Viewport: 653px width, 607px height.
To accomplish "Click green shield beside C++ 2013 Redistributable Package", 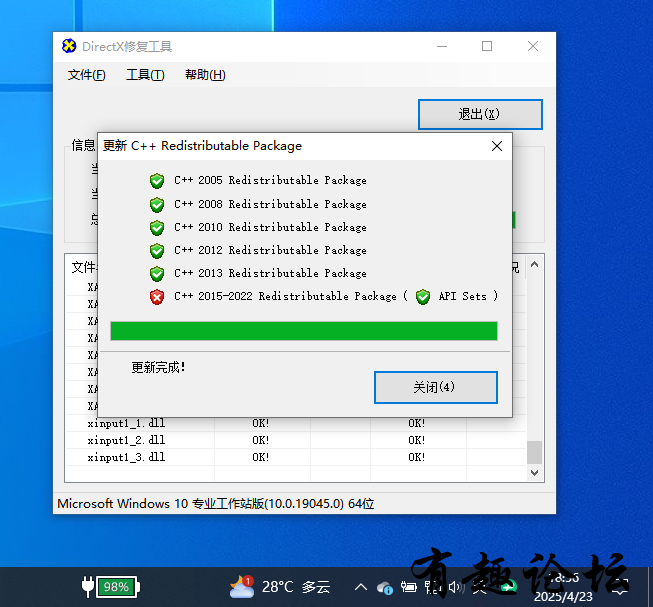I will tap(157, 274).
